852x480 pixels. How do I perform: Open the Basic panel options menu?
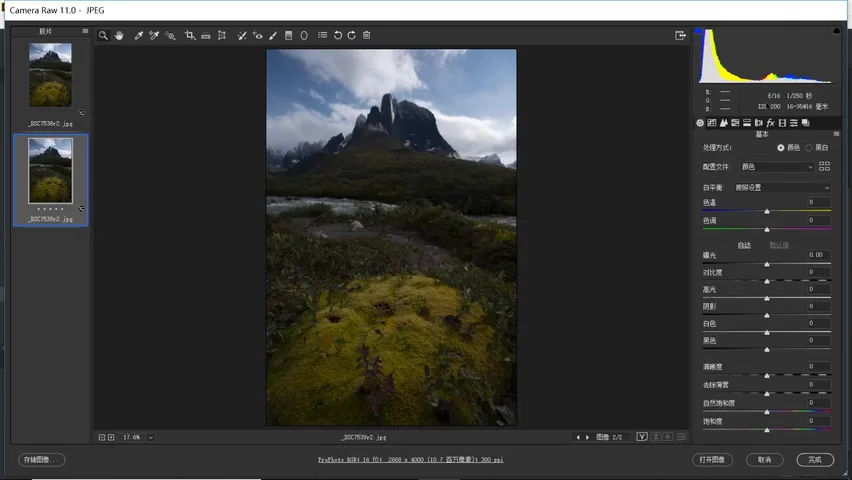click(836, 134)
